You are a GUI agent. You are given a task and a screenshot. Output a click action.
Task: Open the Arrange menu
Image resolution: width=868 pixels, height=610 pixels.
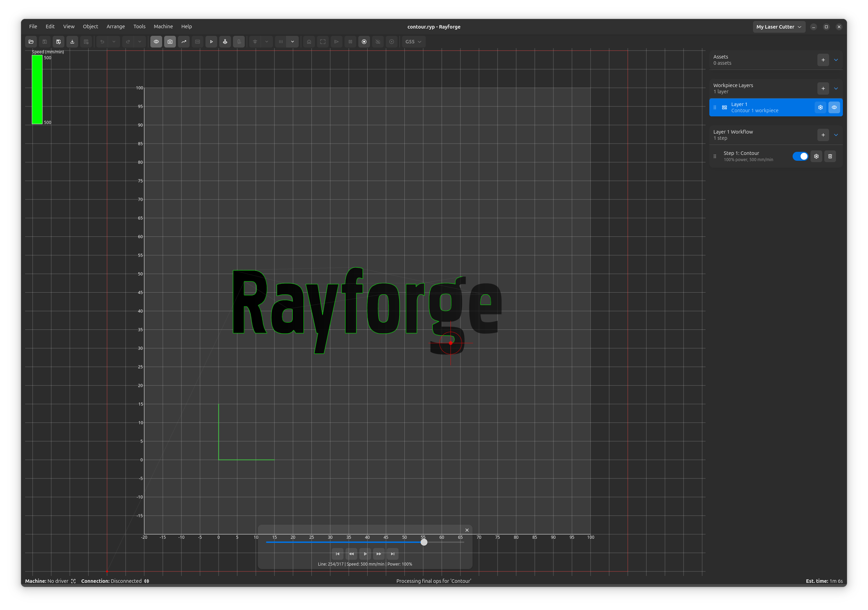[115, 27]
